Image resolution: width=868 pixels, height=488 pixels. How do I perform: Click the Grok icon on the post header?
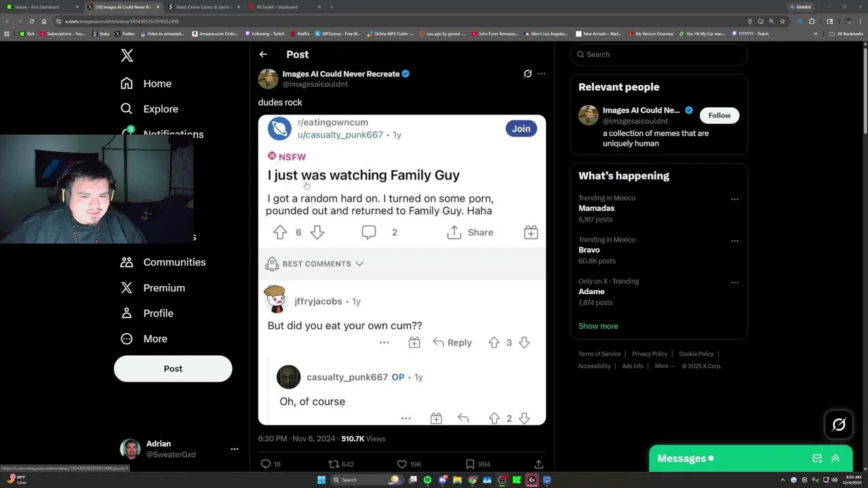pyautogui.click(x=528, y=74)
